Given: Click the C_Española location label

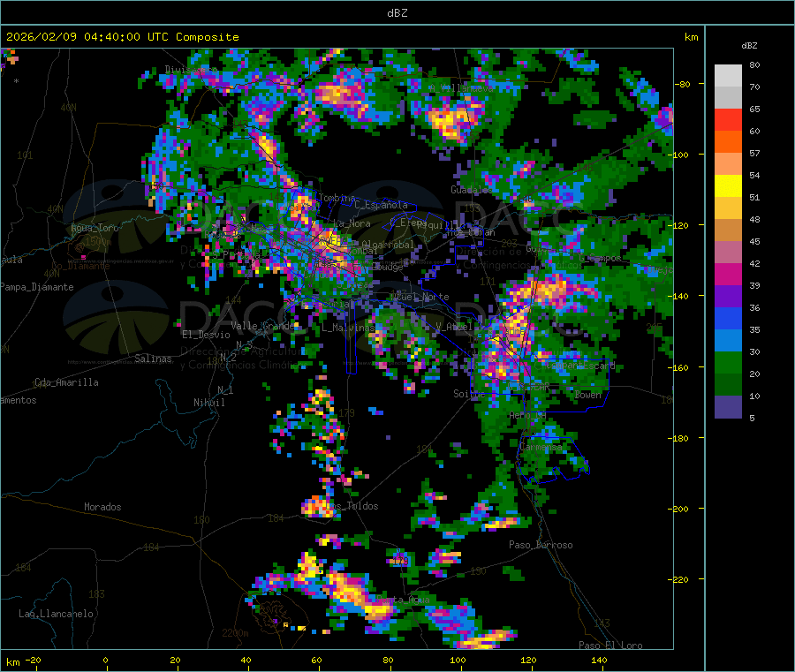Looking at the screenshot, I should 381,205.
